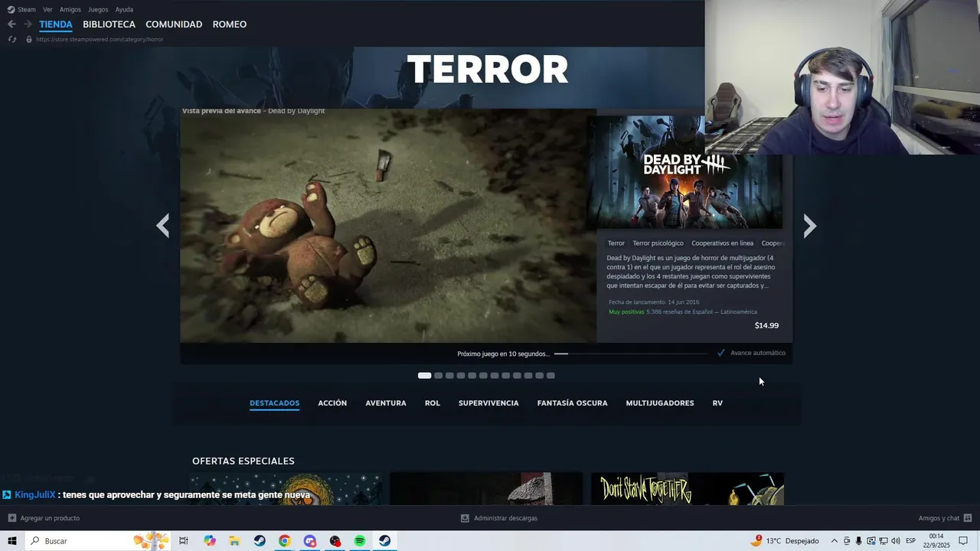This screenshot has width=980, height=551.
Task: Select the SUPERVIVENCIA category tab
Action: [488, 403]
